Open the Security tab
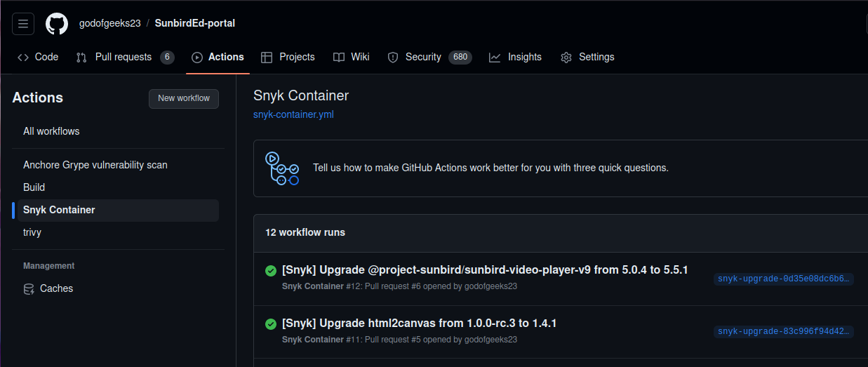This screenshot has width=868, height=367. click(422, 57)
